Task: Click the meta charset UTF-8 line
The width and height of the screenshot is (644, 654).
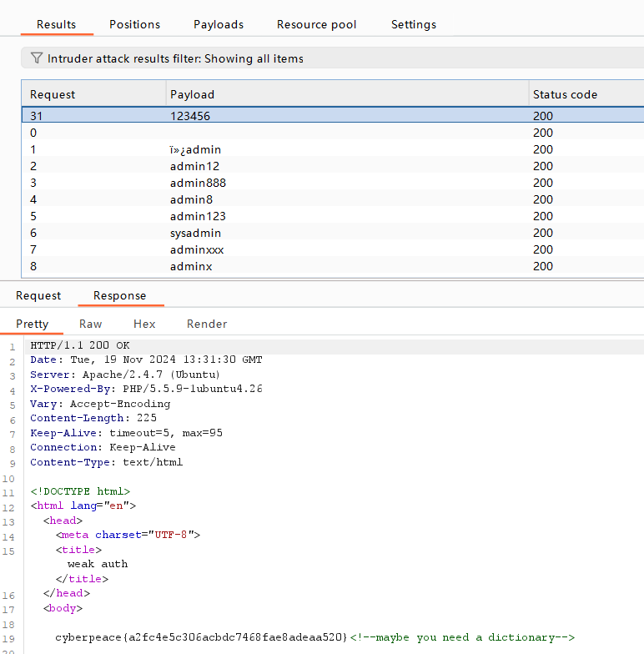Action: pos(128,535)
